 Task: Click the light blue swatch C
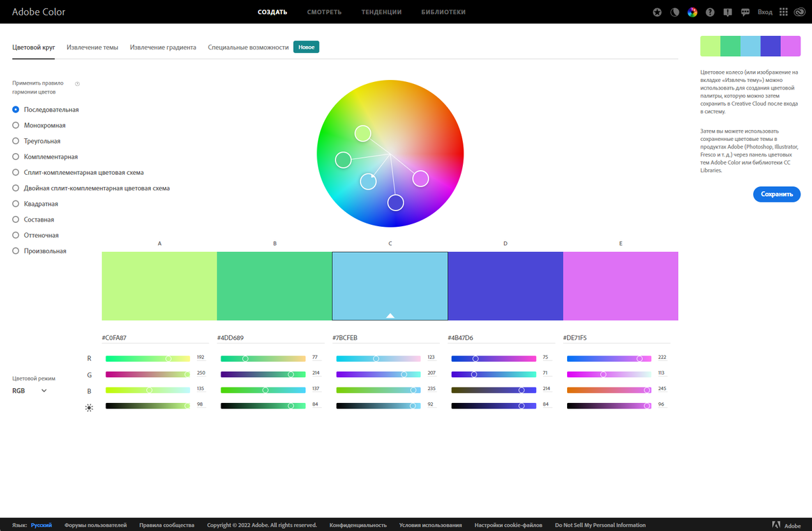[x=390, y=286]
